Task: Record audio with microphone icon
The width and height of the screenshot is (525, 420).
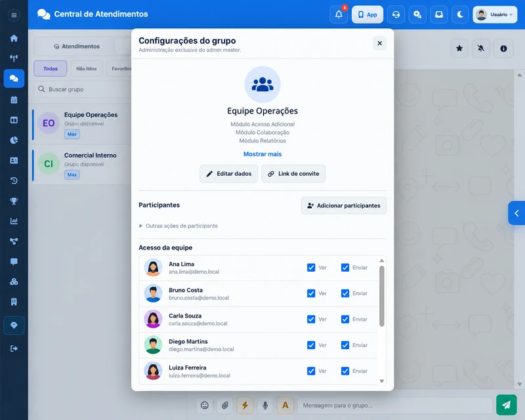Action: click(x=265, y=406)
